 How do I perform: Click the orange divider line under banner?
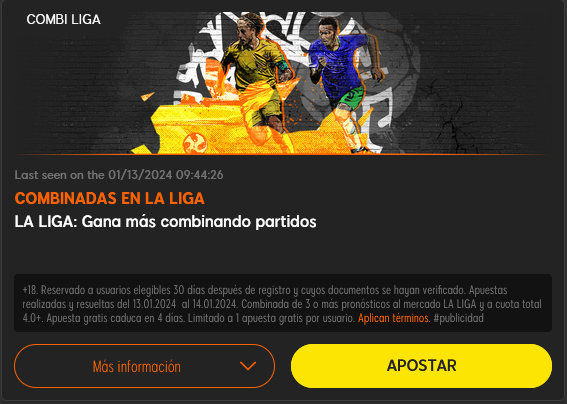pyautogui.click(x=283, y=154)
